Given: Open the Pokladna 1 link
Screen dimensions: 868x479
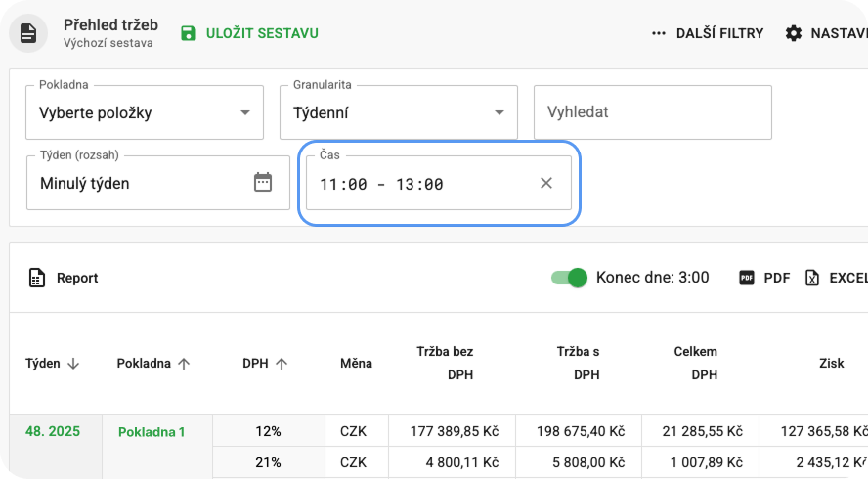Looking at the screenshot, I should [x=152, y=431].
